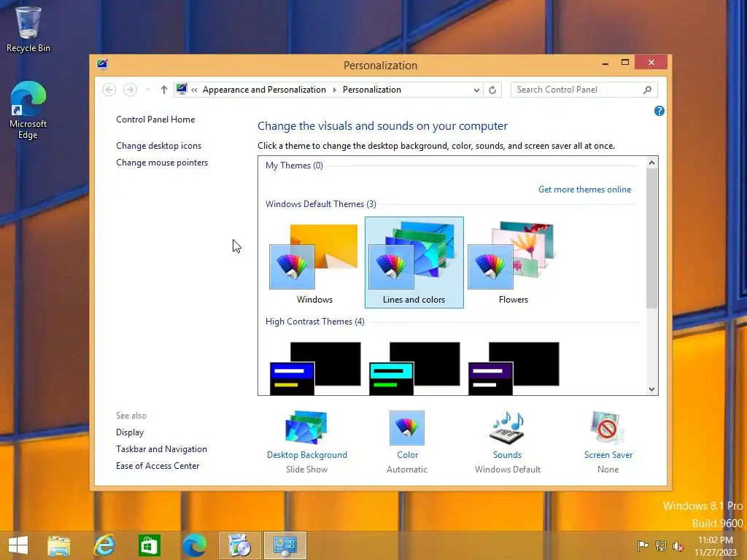Open Display under See also

tap(130, 432)
